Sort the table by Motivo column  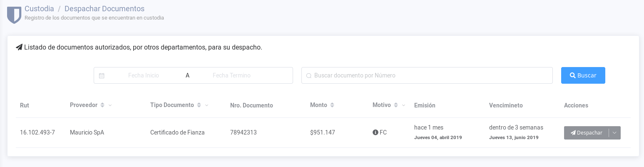coord(396,105)
